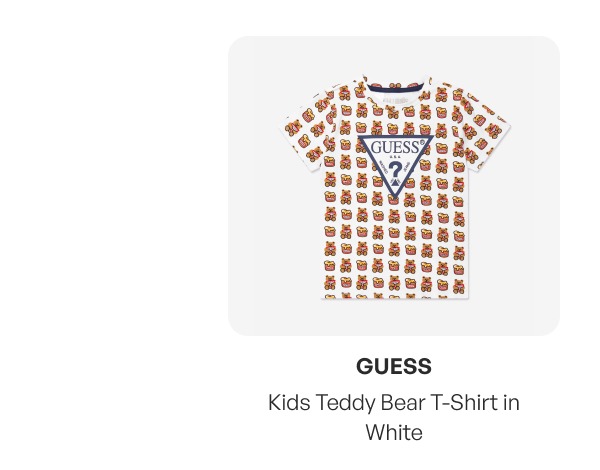Click the GUESS triangle logo on the shirt
The height and width of the screenshot is (470, 600).
pyautogui.click(x=396, y=166)
